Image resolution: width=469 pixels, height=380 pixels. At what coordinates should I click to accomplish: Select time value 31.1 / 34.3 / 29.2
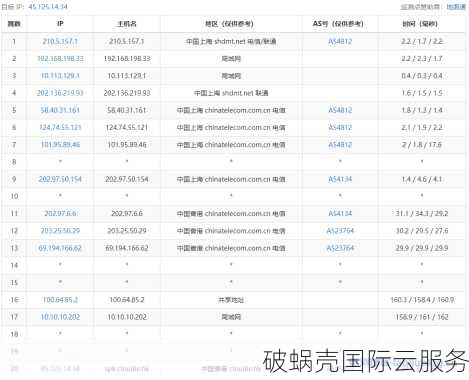[422, 214]
